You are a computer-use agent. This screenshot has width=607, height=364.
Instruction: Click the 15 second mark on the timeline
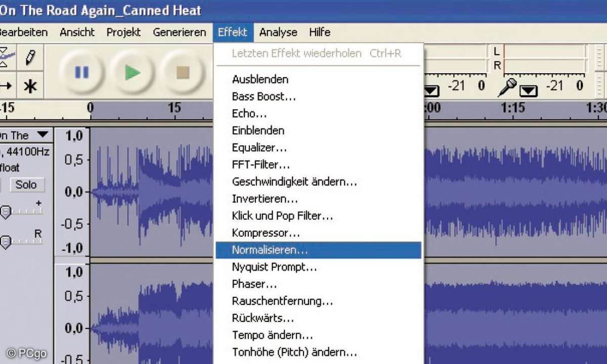coord(174,108)
